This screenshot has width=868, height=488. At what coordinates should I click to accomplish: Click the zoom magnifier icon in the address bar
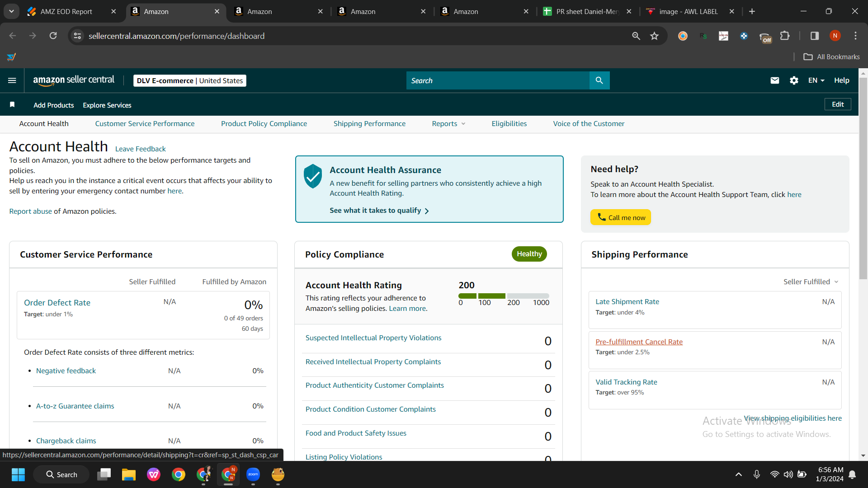coord(636,36)
